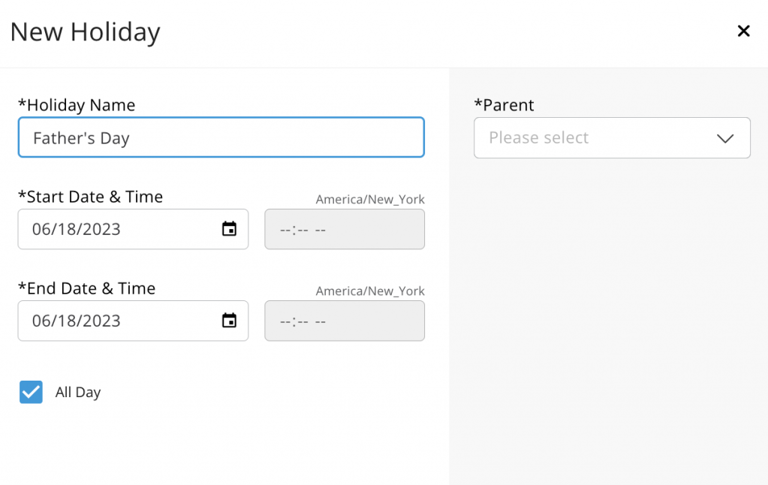Click the All Day label text

click(78, 392)
